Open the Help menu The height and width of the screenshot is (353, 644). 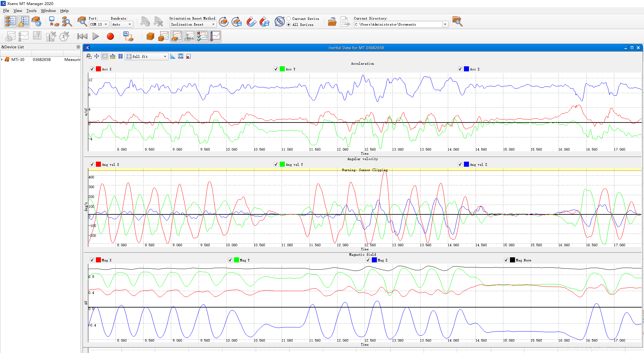coord(64,11)
